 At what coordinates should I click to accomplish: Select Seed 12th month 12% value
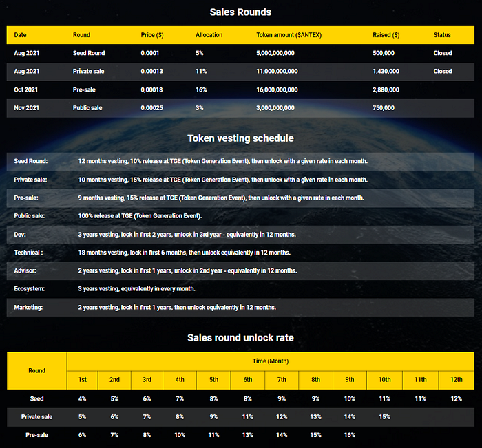457,399
